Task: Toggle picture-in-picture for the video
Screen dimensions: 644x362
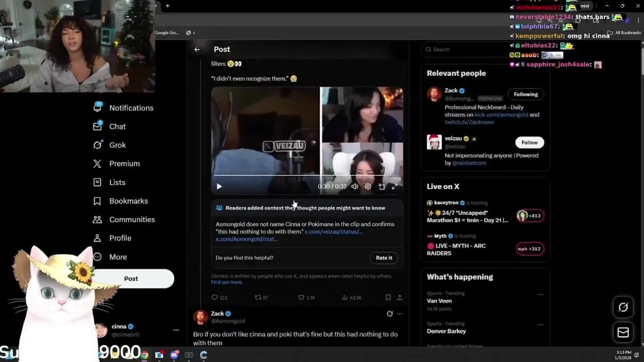Action: pos(381,187)
